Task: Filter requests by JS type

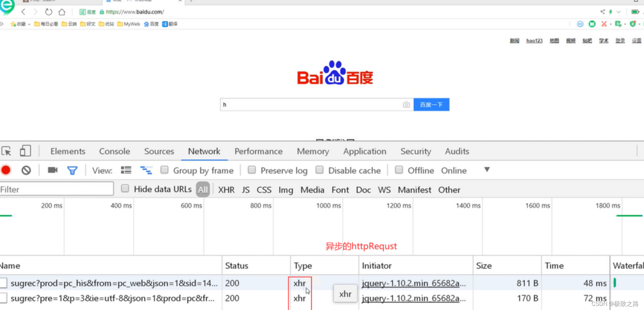Action: pyautogui.click(x=246, y=190)
